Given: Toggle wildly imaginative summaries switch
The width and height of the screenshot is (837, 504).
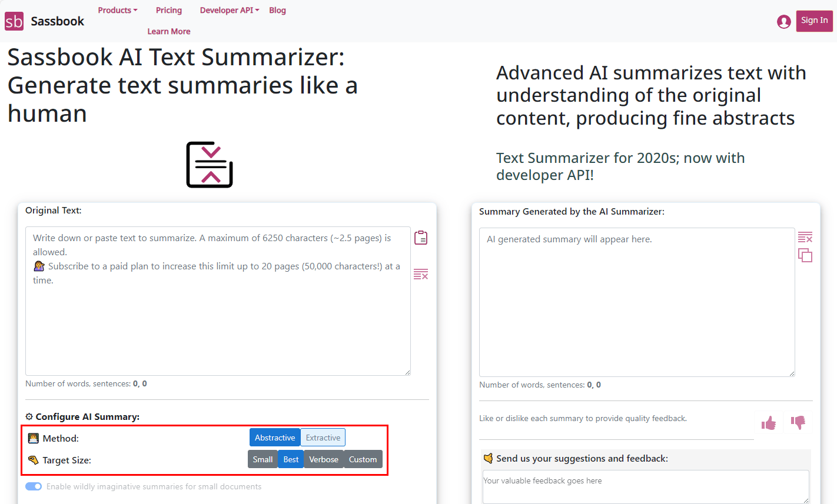Looking at the screenshot, I should [x=34, y=486].
